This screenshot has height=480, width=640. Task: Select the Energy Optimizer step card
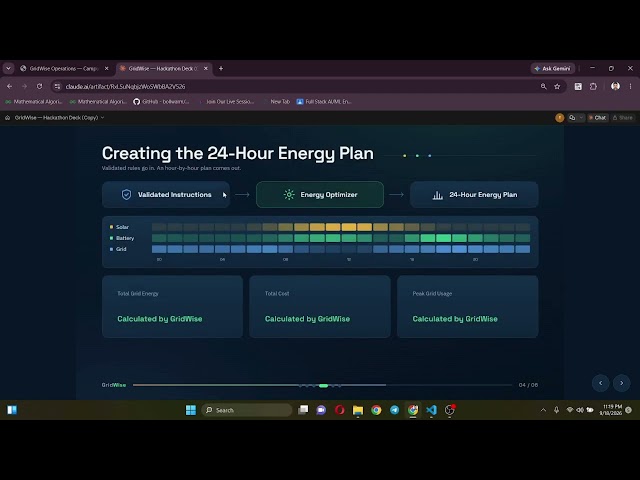[320, 195]
